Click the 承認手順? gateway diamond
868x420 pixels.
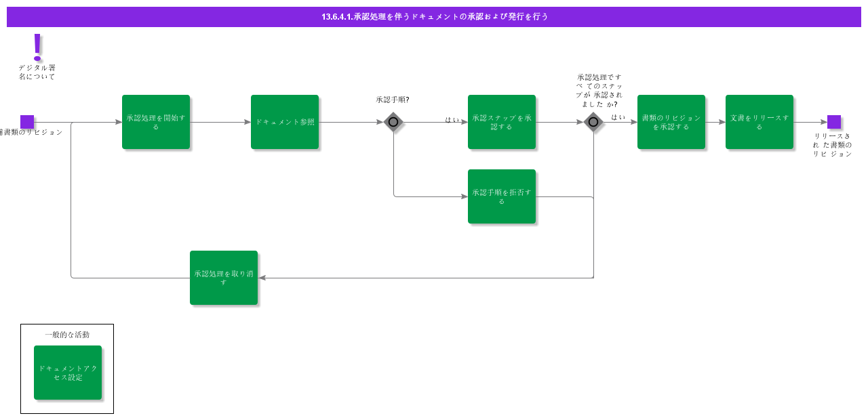(x=393, y=122)
